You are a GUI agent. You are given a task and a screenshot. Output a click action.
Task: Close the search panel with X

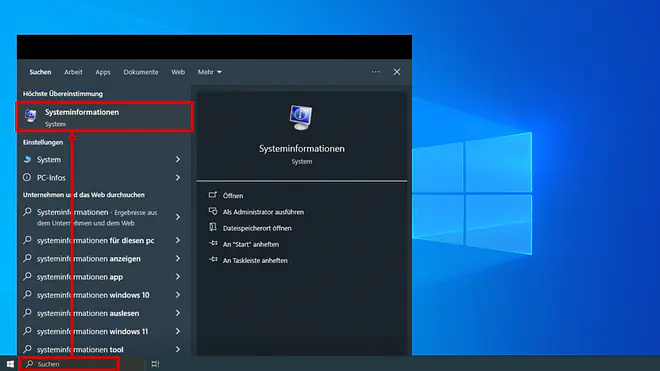(x=397, y=72)
